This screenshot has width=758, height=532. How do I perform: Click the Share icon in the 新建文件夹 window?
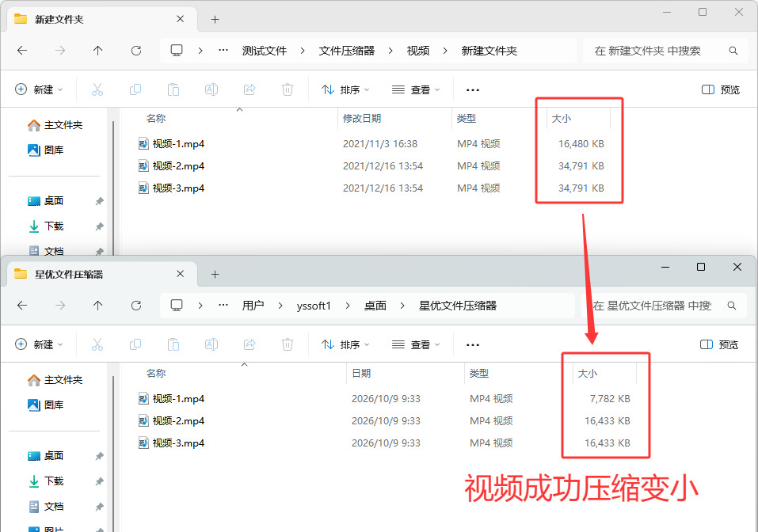coord(249,89)
